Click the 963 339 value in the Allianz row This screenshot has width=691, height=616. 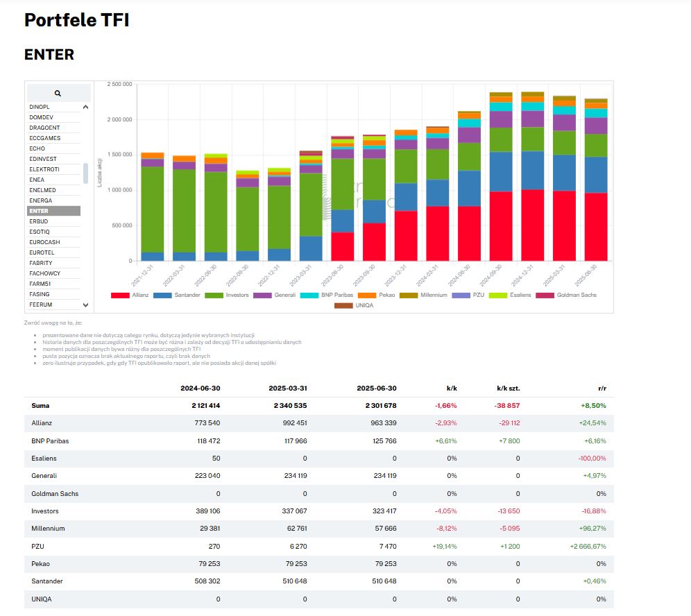pyautogui.click(x=384, y=423)
